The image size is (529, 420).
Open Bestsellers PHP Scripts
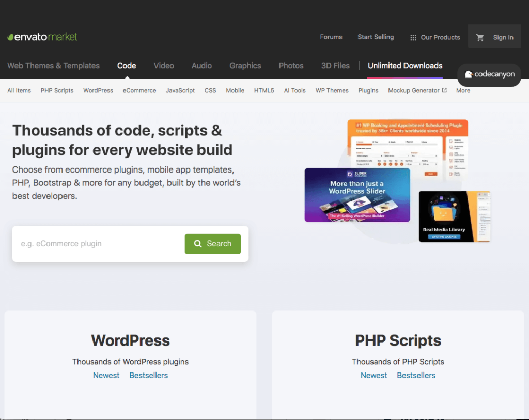[416, 375]
